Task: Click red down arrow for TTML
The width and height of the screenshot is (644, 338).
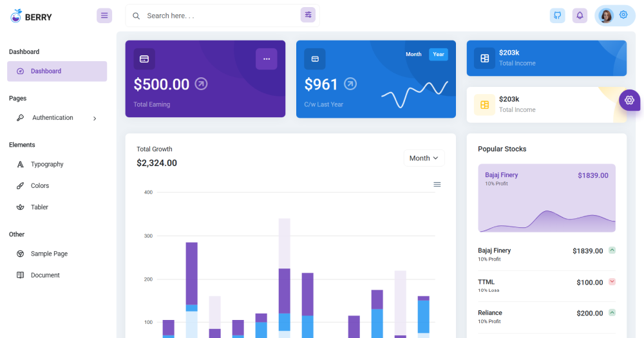Action: click(x=612, y=282)
